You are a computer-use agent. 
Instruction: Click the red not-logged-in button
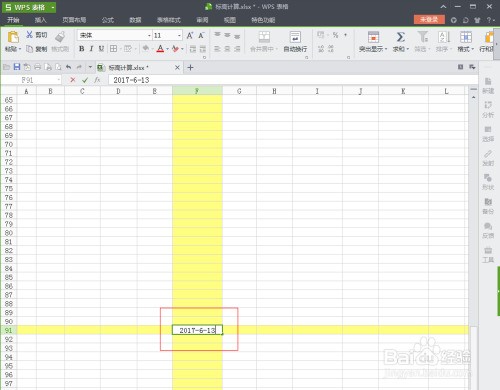pos(429,20)
